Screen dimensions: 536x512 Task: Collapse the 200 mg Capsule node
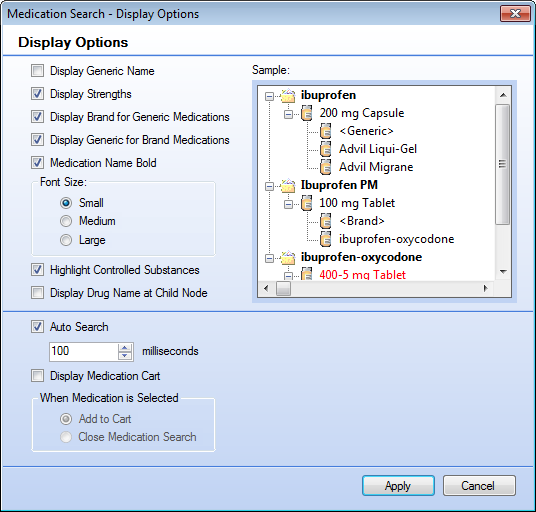click(288, 114)
